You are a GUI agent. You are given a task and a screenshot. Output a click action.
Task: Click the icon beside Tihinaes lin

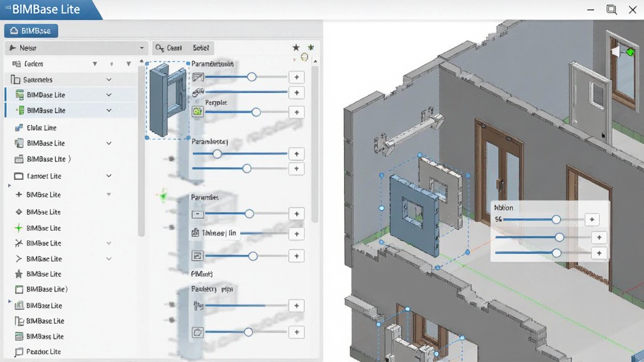196,233
